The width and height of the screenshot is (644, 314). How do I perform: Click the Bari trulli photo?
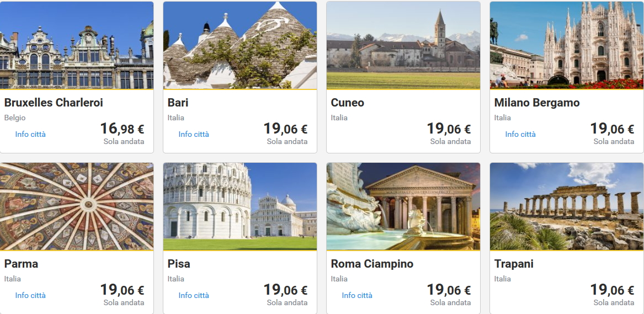[x=240, y=45]
